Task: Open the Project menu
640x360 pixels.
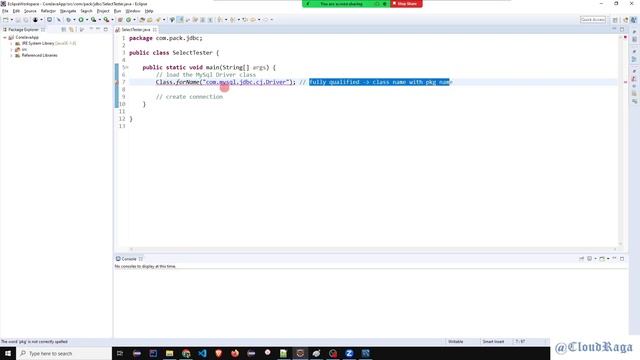Action: 103,11
